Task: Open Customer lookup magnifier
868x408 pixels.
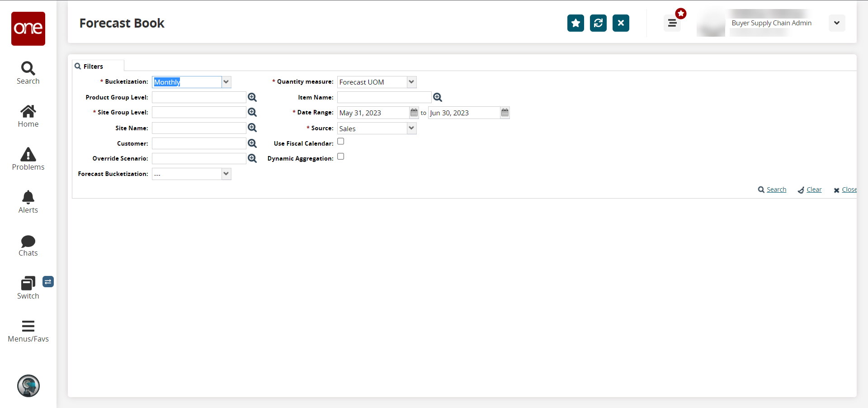Action: click(x=252, y=143)
